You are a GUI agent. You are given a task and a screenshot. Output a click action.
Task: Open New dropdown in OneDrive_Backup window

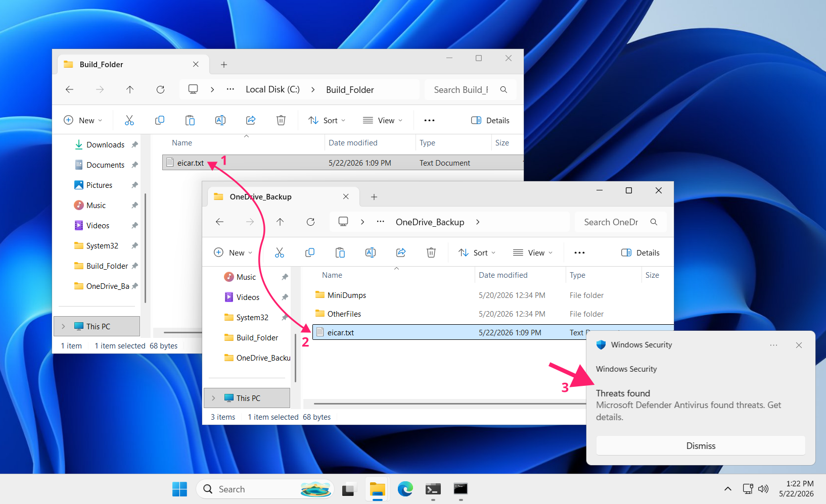tap(233, 253)
